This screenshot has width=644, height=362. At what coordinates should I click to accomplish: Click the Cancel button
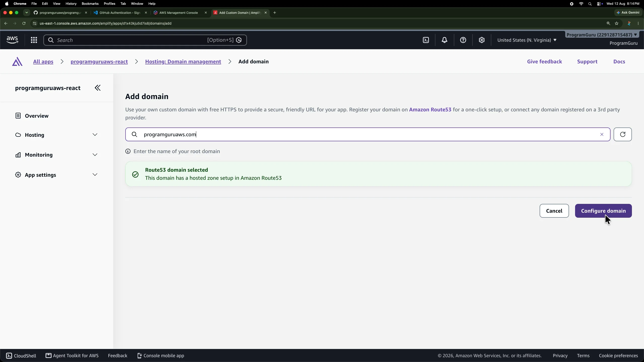coord(554,211)
